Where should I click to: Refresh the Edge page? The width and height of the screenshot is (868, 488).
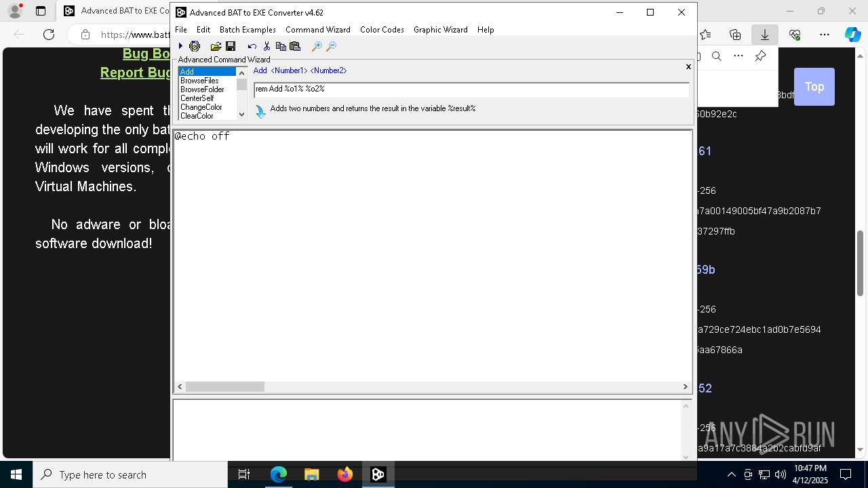(49, 35)
